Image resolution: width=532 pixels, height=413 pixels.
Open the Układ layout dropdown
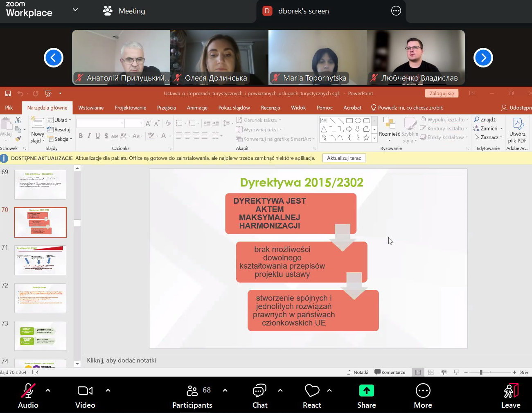(x=59, y=120)
